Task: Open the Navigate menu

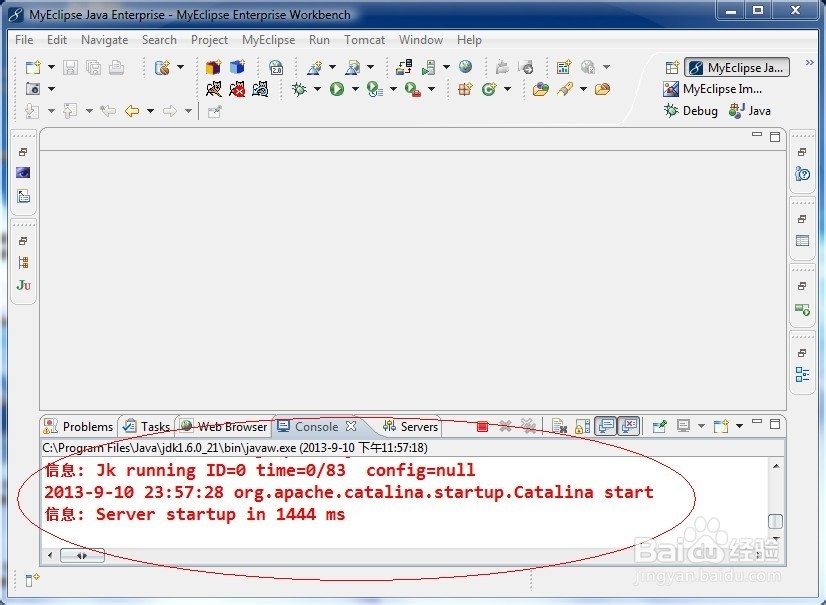Action: click(x=104, y=40)
